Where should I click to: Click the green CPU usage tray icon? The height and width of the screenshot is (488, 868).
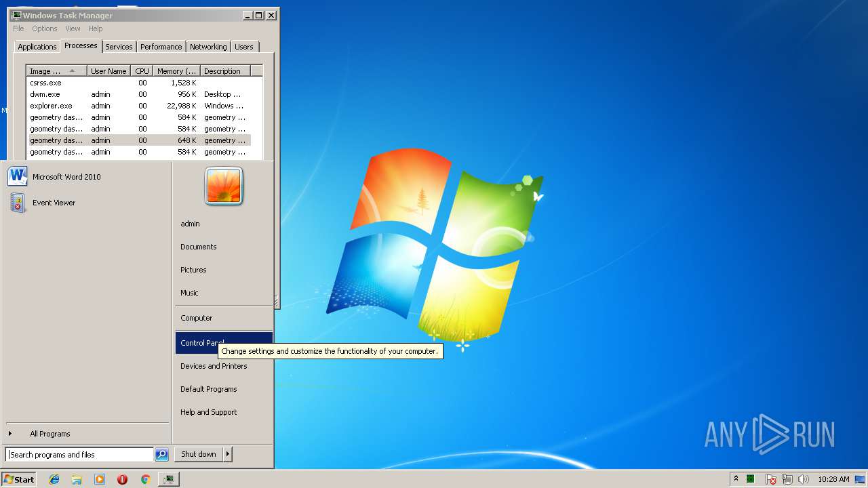click(x=751, y=479)
